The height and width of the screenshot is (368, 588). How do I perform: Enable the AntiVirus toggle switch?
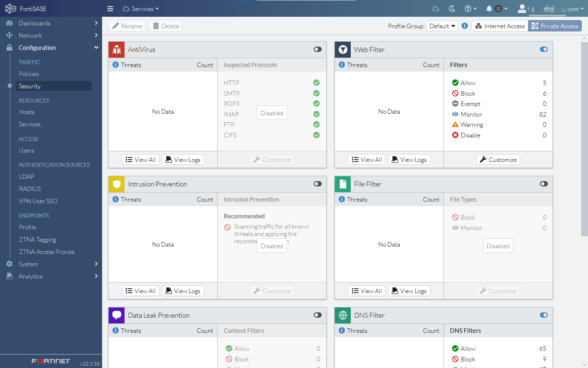tap(318, 49)
